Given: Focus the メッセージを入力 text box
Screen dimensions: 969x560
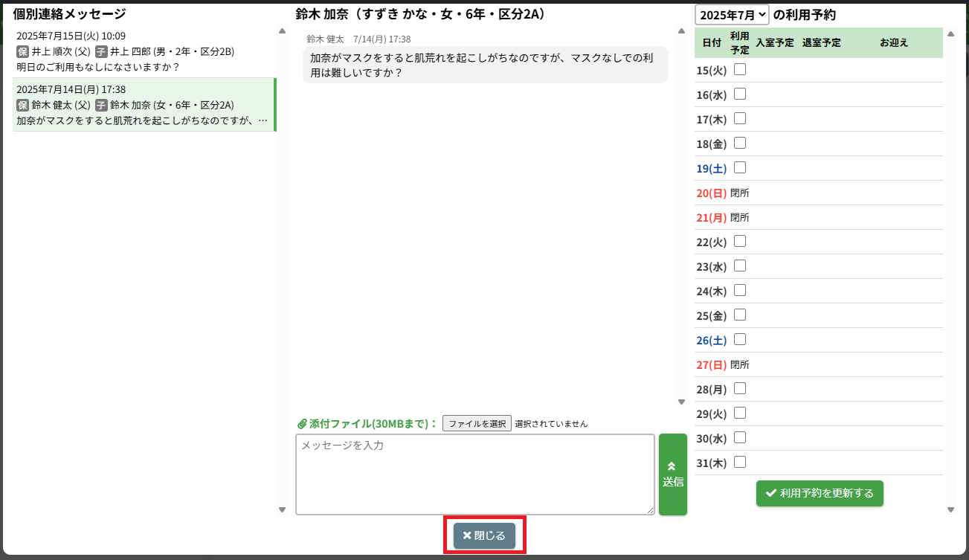Looking at the screenshot, I should 474,474.
